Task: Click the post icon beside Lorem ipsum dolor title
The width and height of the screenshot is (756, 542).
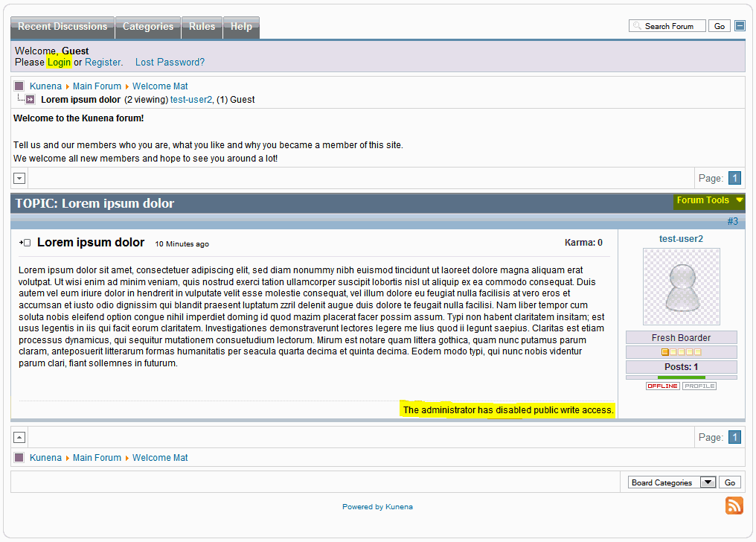Action: pyautogui.click(x=25, y=243)
